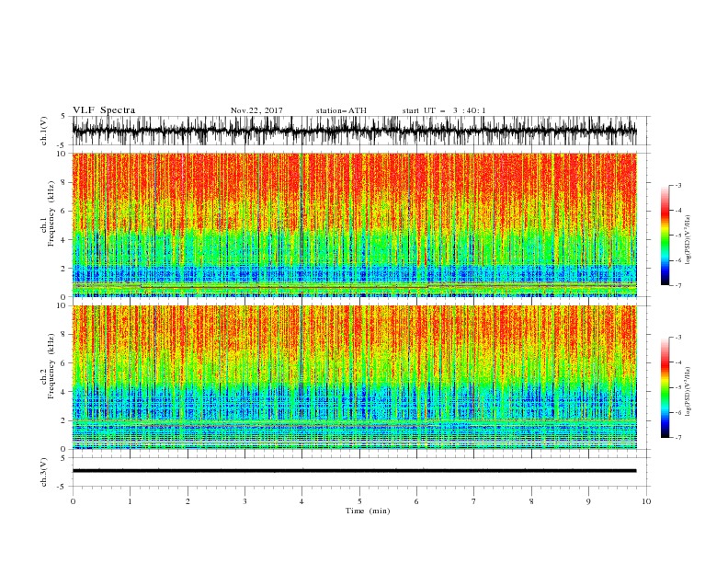Click the "station=ATH" header label
The width and height of the screenshot is (728, 563).
[341, 110]
